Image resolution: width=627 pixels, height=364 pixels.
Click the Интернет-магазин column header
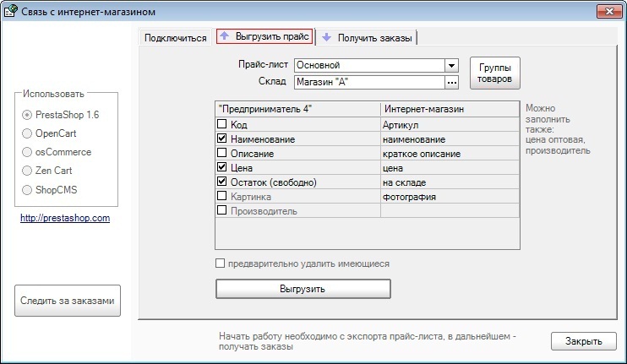pos(450,109)
